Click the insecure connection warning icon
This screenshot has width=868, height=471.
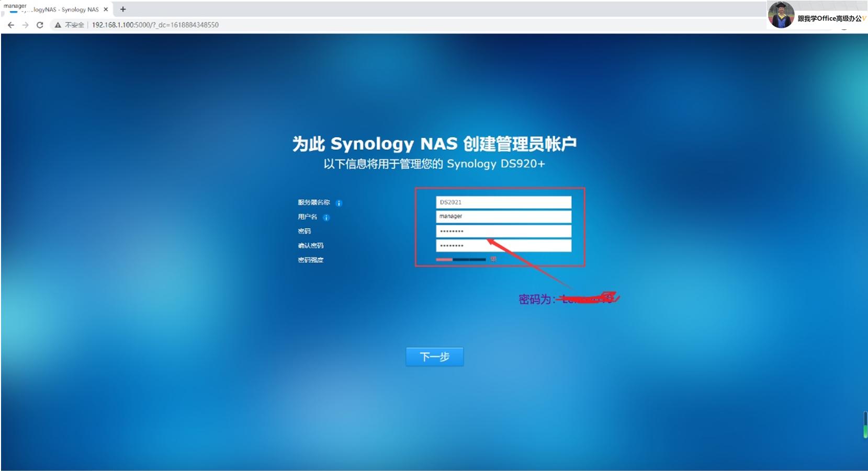point(57,25)
